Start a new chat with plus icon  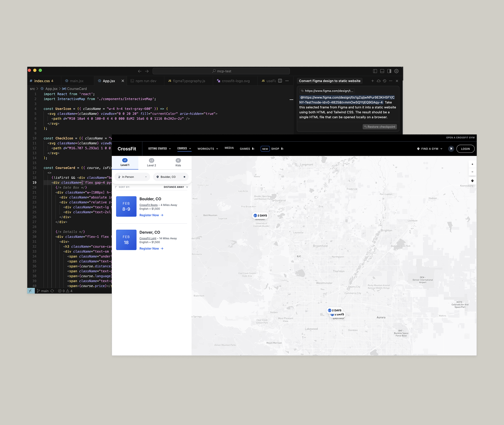pyautogui.click(x=373, y=81)
